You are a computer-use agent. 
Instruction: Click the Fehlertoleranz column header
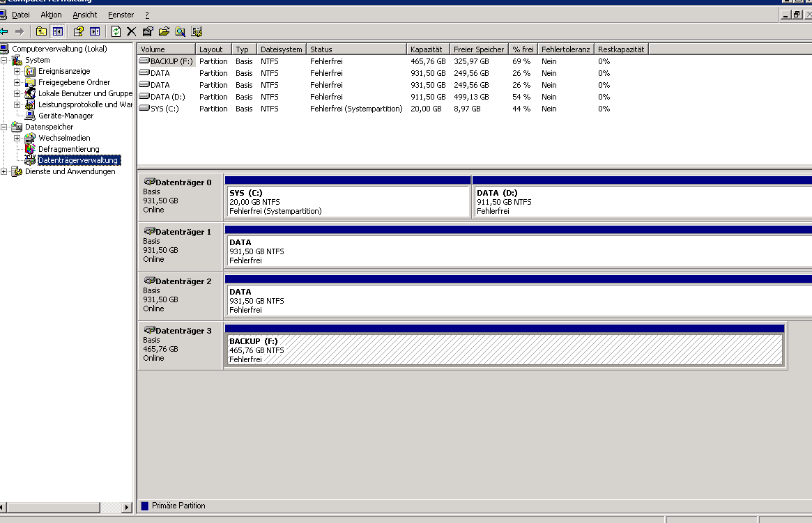point(565,49)
